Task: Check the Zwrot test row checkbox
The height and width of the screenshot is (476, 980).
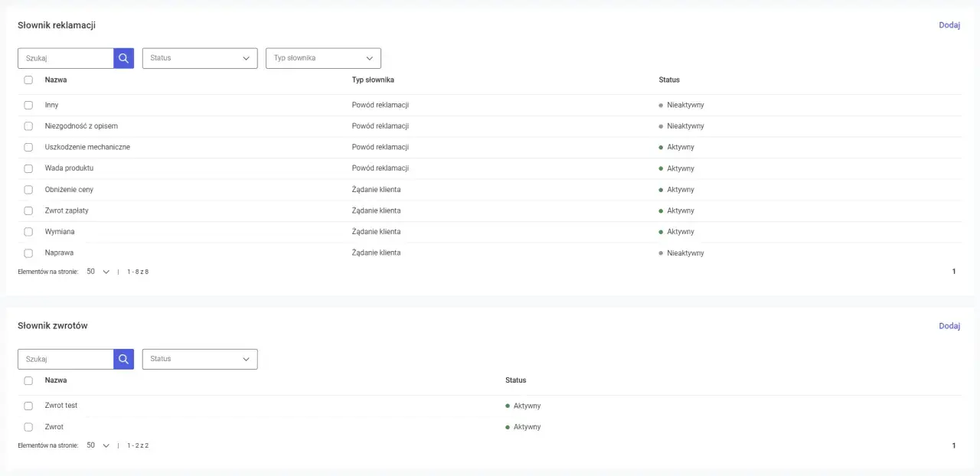Action: tap(28, 406)
